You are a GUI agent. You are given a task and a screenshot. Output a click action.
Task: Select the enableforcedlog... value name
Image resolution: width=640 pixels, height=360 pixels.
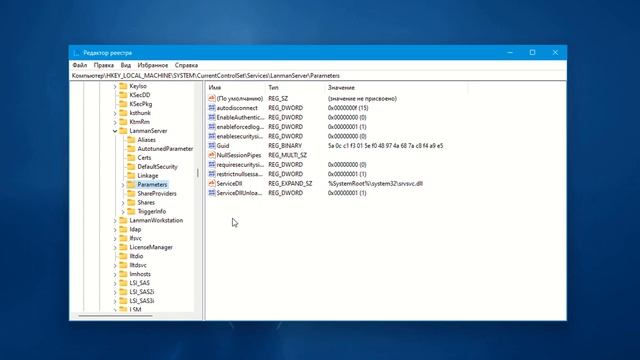pyautogui.click(x=240, y=127)
